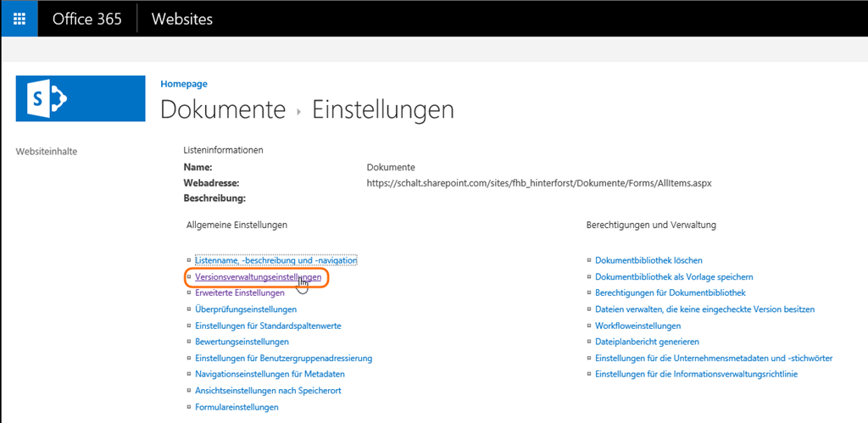This screenshot has height=423, width=868.
Task: Open Dokumente from the page title
Action: [223, 109]
